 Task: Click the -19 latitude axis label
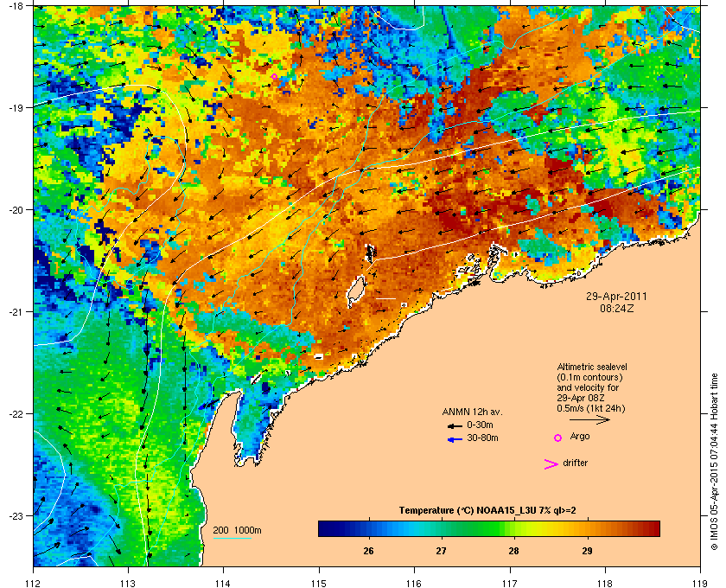coord(16,108)
